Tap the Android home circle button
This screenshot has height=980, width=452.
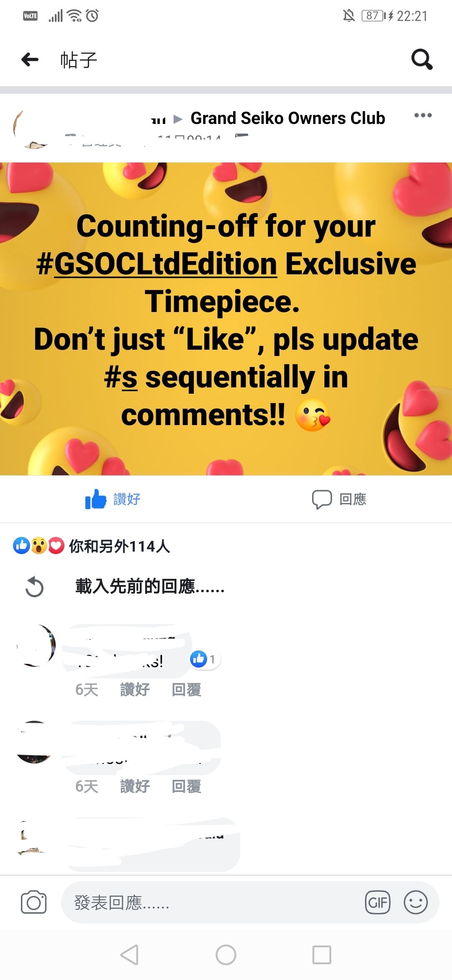click(226, 955)
